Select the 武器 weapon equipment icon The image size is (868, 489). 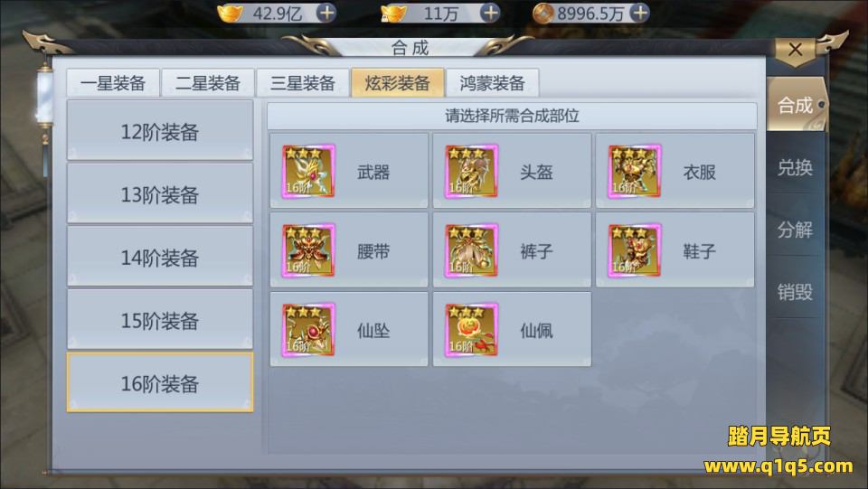point(309,171)
